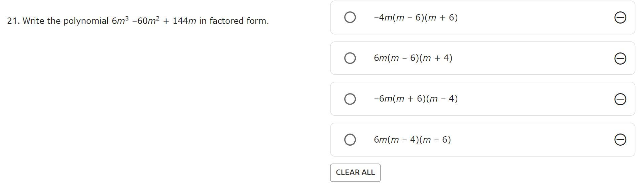Select the radio button for −4m(m − 6)(m + 6)
The width and height of the screenshot is (644, 186).
point(350,17)
